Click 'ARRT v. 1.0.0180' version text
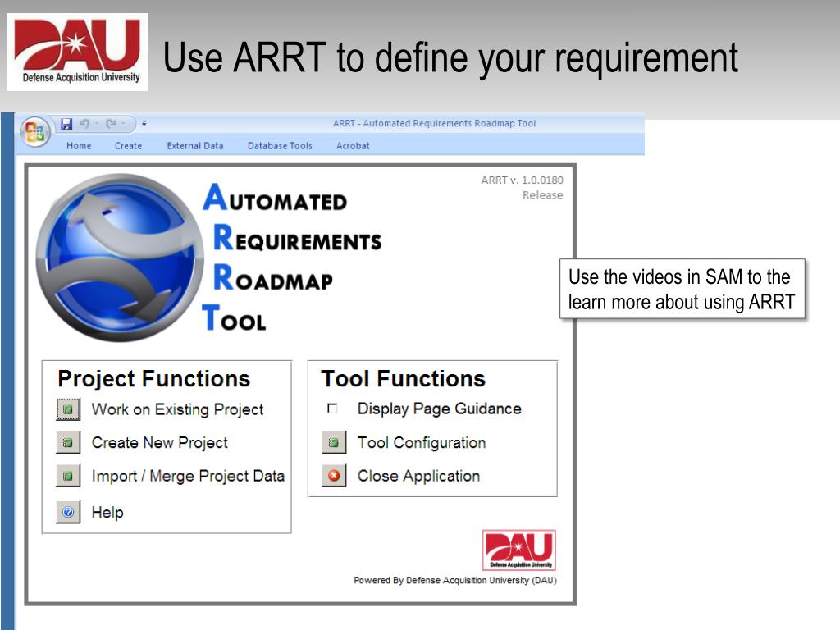 (x=522, y=180)
